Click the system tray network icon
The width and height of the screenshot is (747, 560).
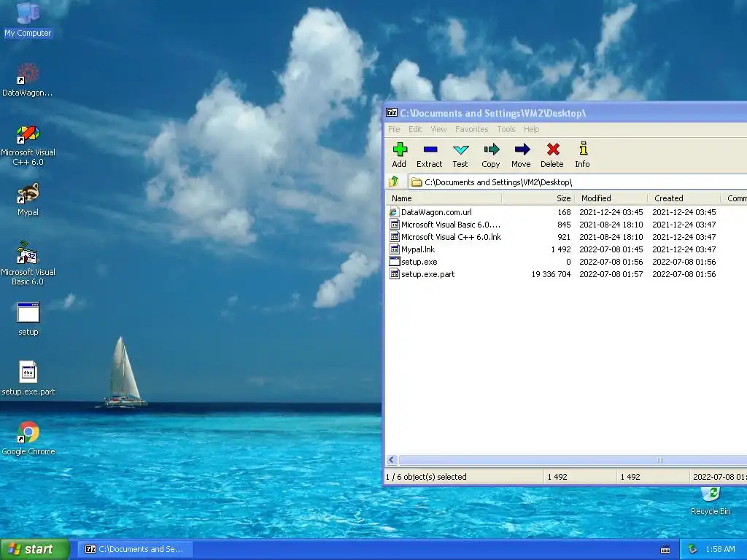tap(693, 549)
